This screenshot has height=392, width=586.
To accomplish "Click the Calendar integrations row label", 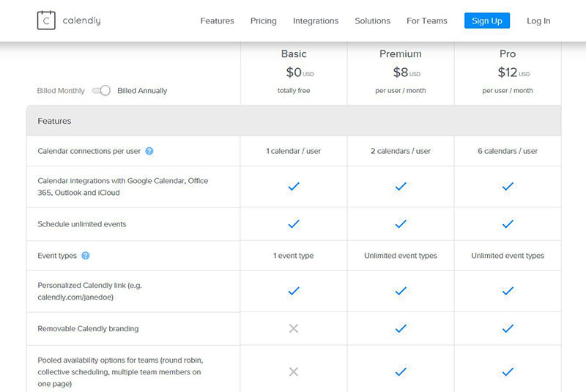I will point(123,186).
